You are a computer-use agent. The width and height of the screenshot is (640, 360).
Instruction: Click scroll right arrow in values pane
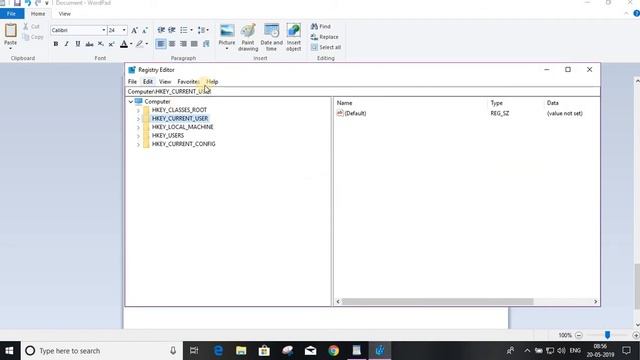pyautogui.click(x=596, y=302)
